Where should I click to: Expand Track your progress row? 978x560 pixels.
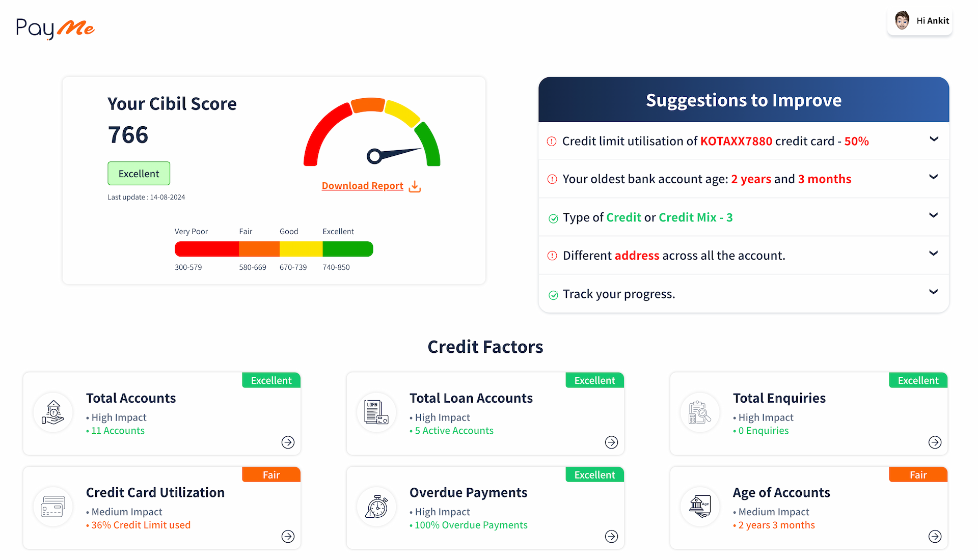[x=744, y=294]
